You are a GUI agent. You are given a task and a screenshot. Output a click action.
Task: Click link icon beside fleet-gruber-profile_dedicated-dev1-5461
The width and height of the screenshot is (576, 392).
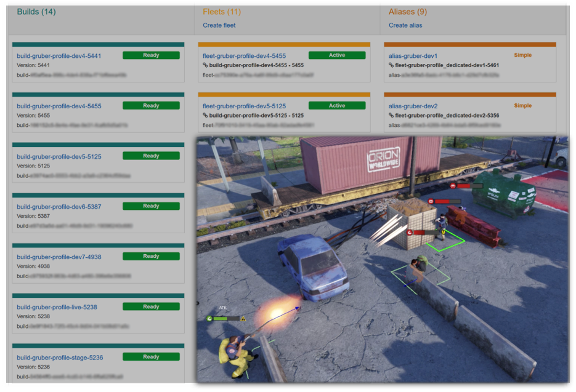391,65
